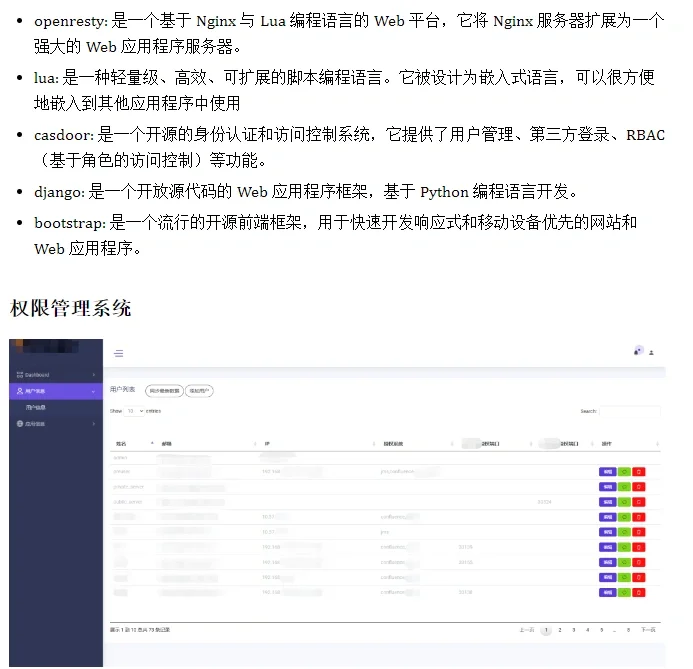The height and width of the screenshot is (669, 693).
Task: Sort by the 操作 column header
Action: (606, 444)
